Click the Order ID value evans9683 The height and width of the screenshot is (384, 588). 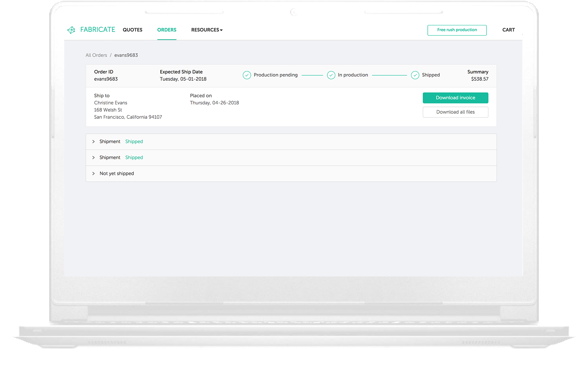point(106,79)
